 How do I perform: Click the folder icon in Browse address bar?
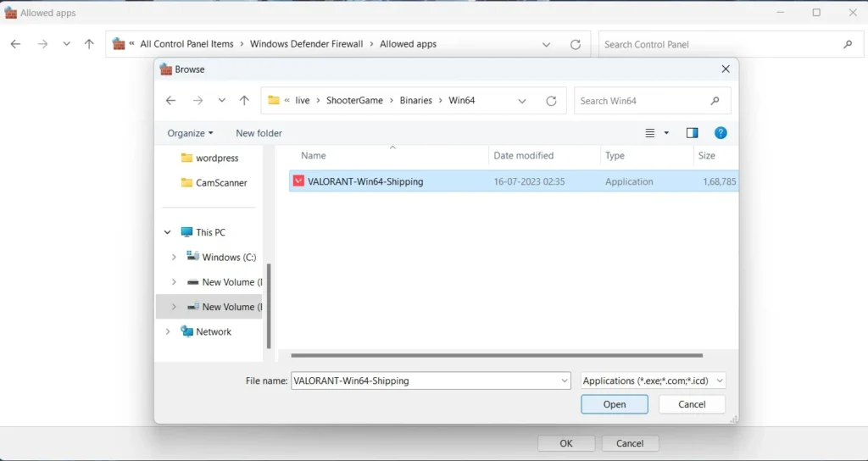[274, 100]
